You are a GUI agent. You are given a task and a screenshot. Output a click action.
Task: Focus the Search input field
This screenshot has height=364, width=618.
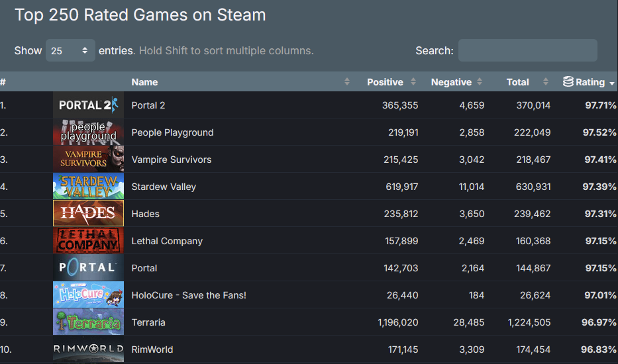click(527, 51)
